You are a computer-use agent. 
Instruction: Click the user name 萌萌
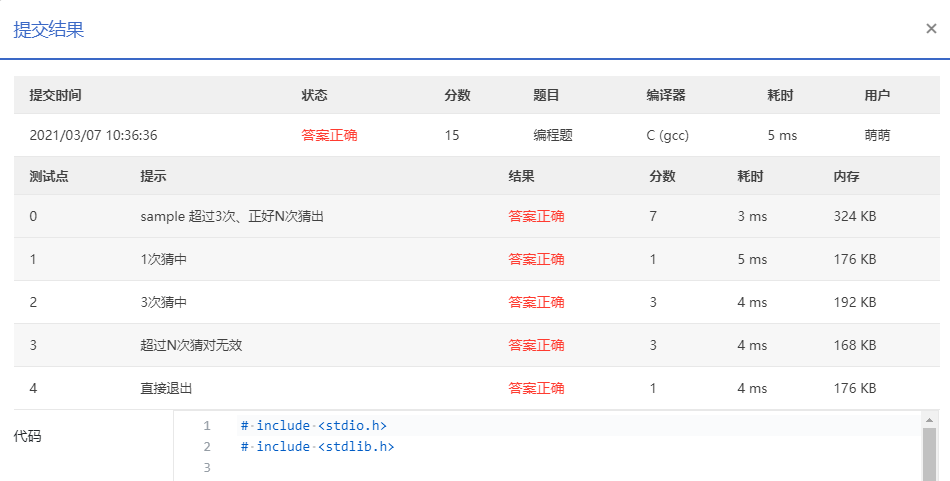(877, 135)
